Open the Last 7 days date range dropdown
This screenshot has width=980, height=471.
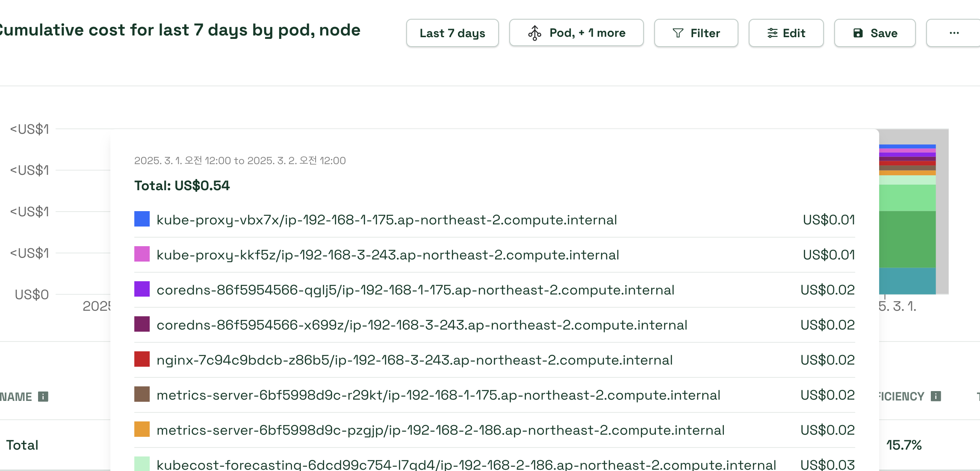click(x=452, y=33)
